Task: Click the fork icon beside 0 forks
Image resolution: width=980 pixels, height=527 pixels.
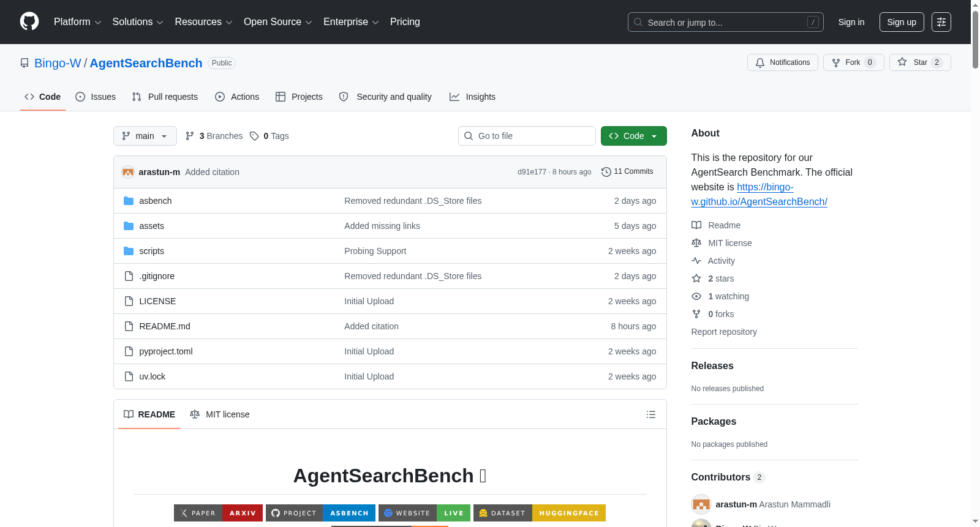Action: (696, 314)
